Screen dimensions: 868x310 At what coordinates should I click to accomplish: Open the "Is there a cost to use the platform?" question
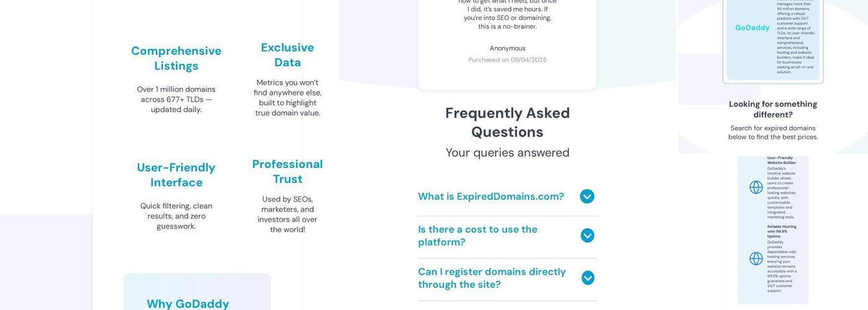[x=477, y=236]
